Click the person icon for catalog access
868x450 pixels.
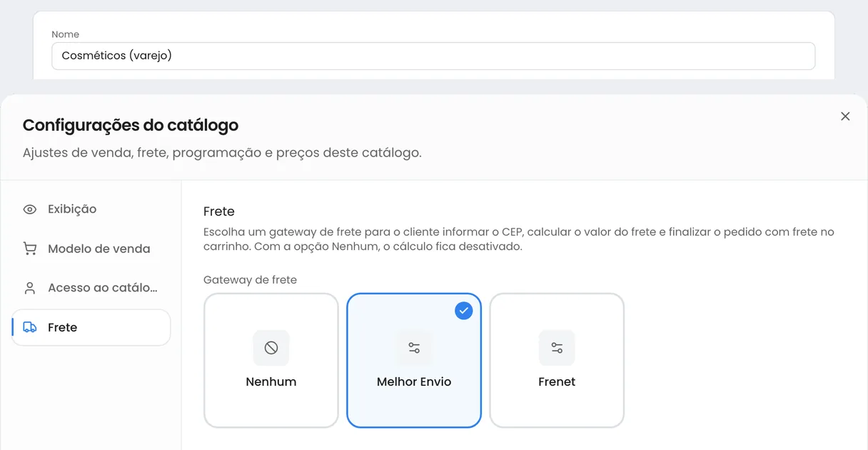(x=30, y=288)
